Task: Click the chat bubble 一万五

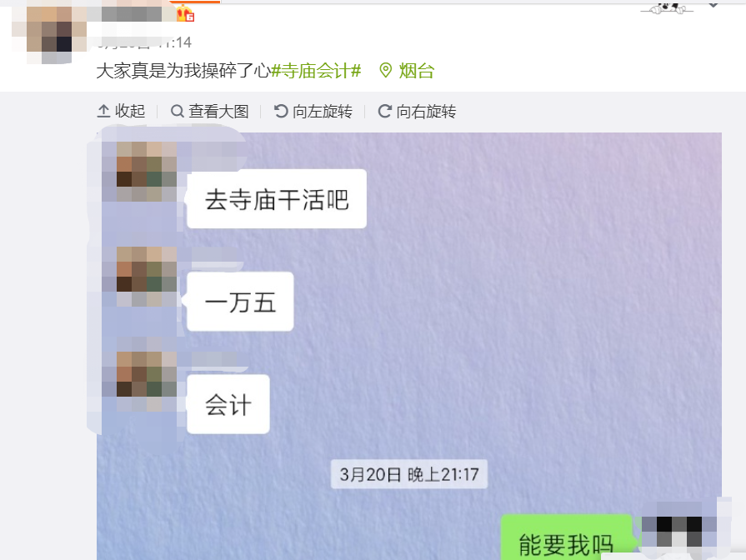Action: point(240,302)
